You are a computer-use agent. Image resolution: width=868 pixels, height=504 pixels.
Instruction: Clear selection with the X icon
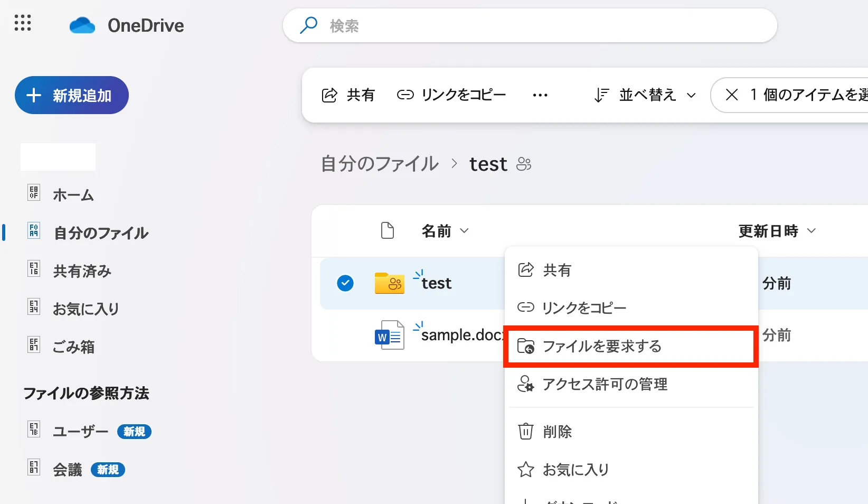click(x=732, y=95)
